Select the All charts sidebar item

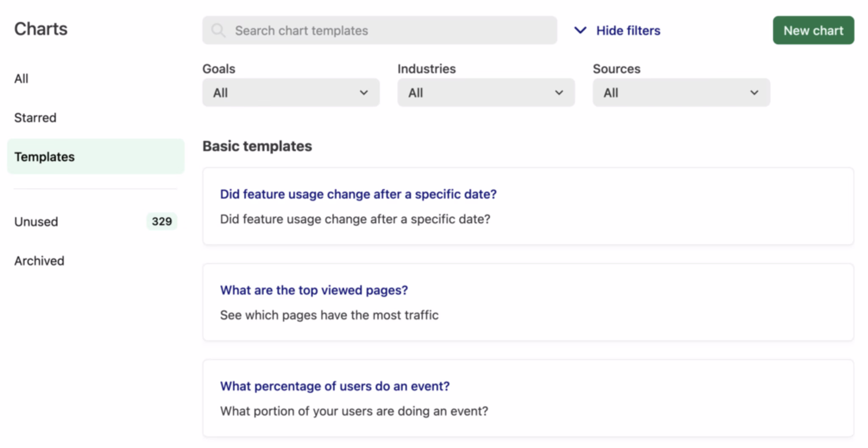(x=22, y=78)
